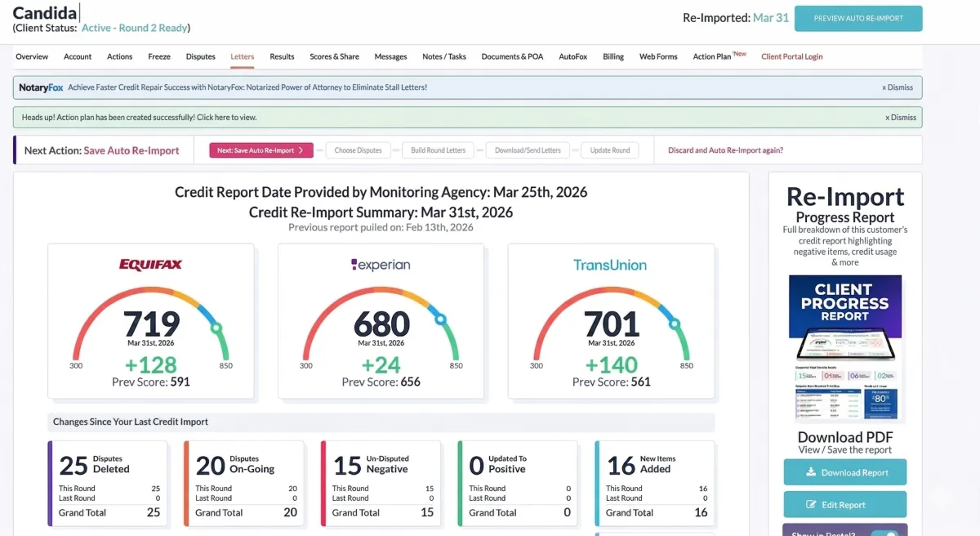
Task: Click the chevron on Save Auto Re-Import
Action: point(301,150)
